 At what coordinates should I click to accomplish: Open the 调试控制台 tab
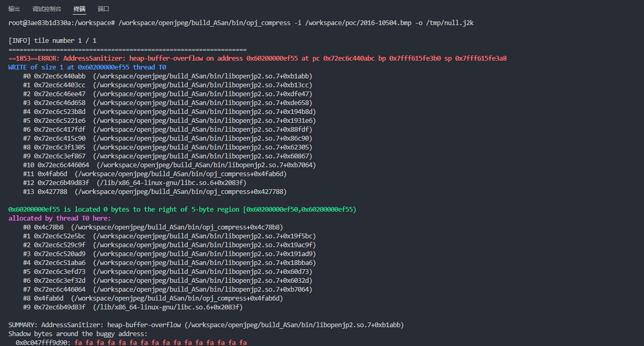pyautogui.click(x=47, y=9)
